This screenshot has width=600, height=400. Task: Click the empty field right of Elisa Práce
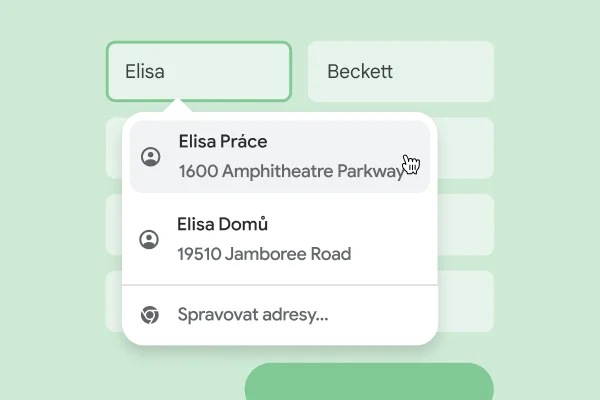466,148
